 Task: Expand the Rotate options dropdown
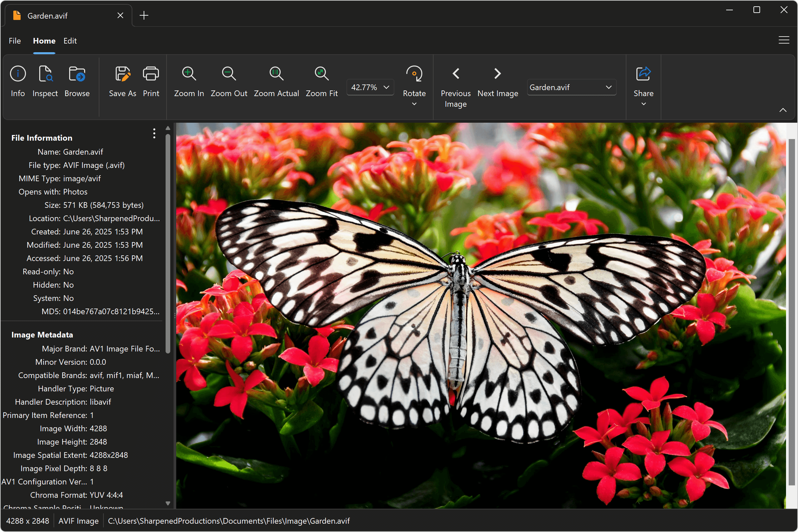click(x=414, y=104)
